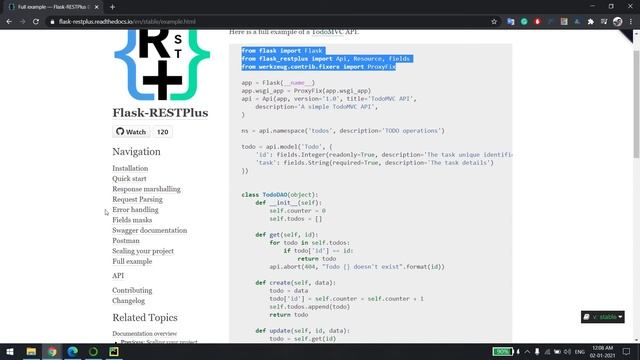640x360 pixels.
Task: Click the 'app = Flask(__name__)' line
Action: point(278,83)
